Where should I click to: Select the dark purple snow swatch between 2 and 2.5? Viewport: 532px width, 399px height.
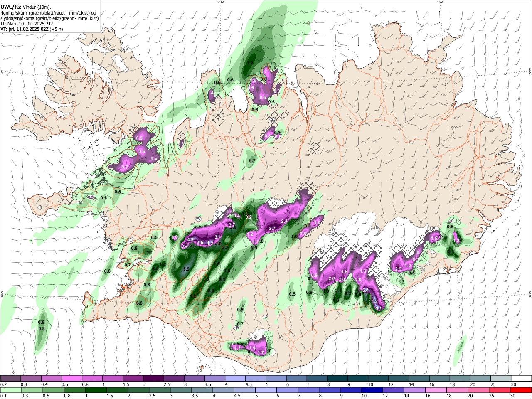point(153,378)
